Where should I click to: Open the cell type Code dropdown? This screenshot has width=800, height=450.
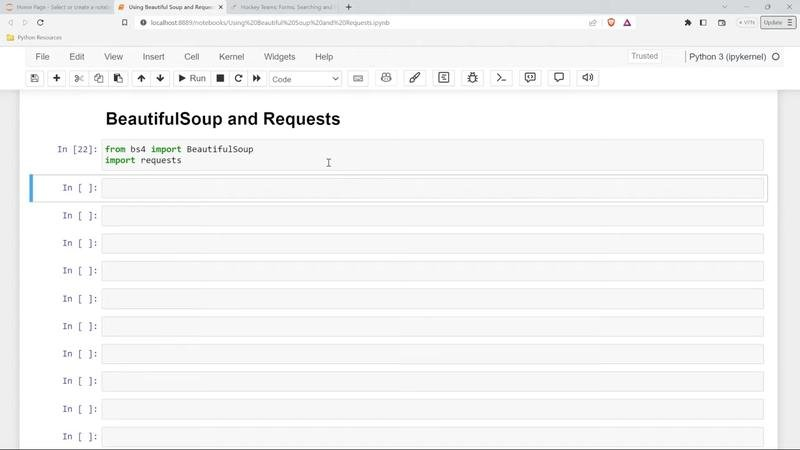click(x=305, y=79)
